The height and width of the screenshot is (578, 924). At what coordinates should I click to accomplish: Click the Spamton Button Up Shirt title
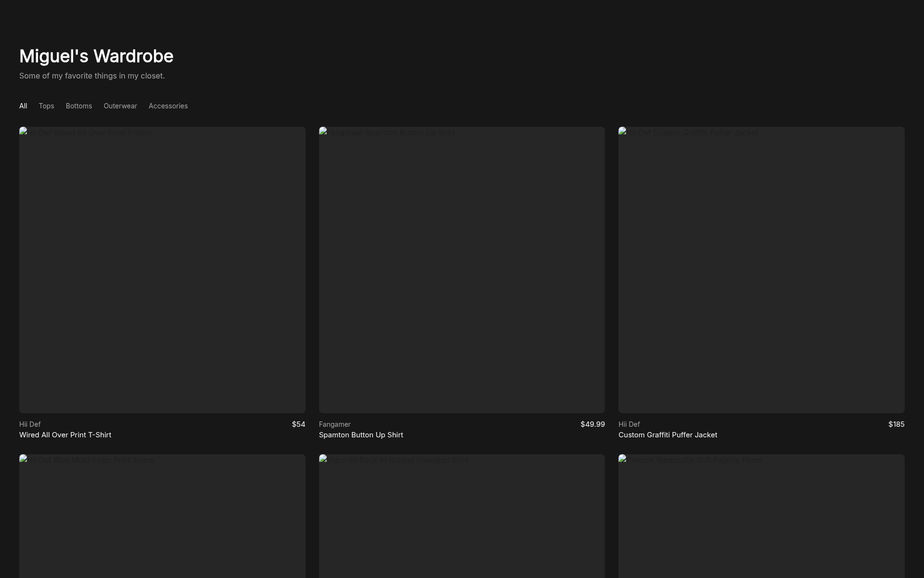tap(361, 435)
